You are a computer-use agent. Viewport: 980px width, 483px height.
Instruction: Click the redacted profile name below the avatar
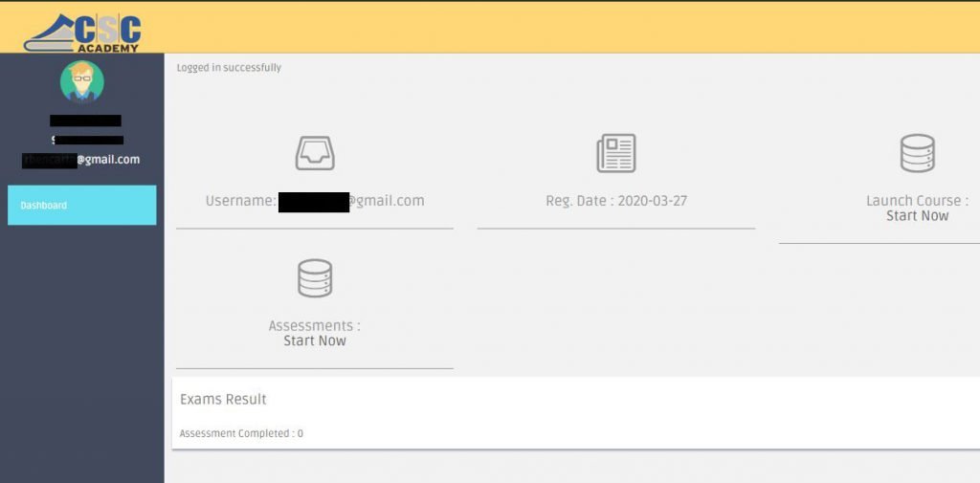(x=85, y=121)
